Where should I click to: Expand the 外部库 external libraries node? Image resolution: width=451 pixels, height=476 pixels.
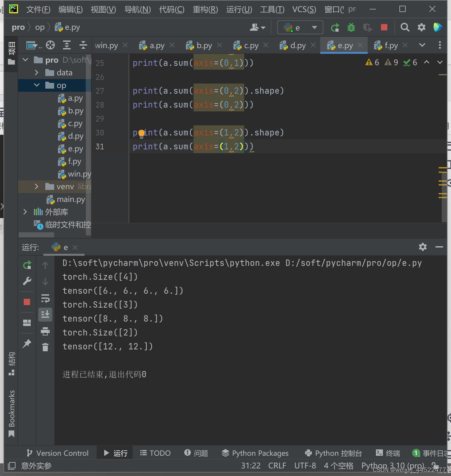coord(25,212)
